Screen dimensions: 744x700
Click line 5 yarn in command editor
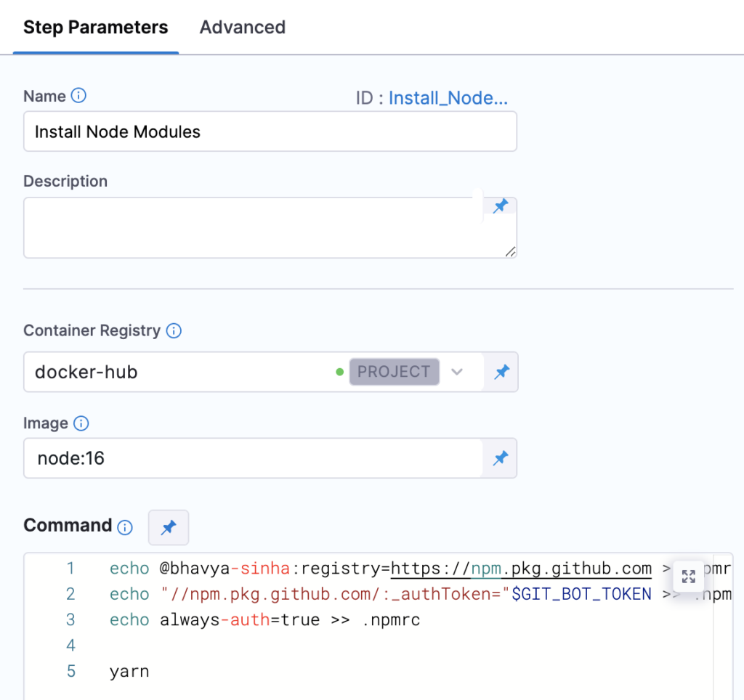(129, 671)
